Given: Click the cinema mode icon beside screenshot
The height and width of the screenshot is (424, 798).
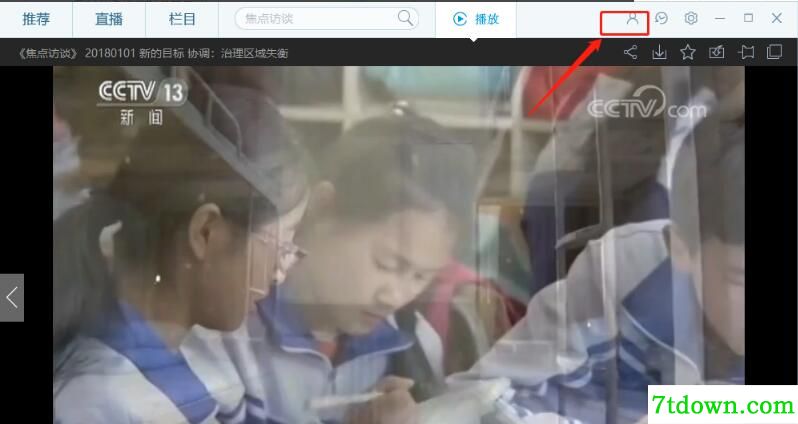Looking at the screenshot, I should [746, 52].
